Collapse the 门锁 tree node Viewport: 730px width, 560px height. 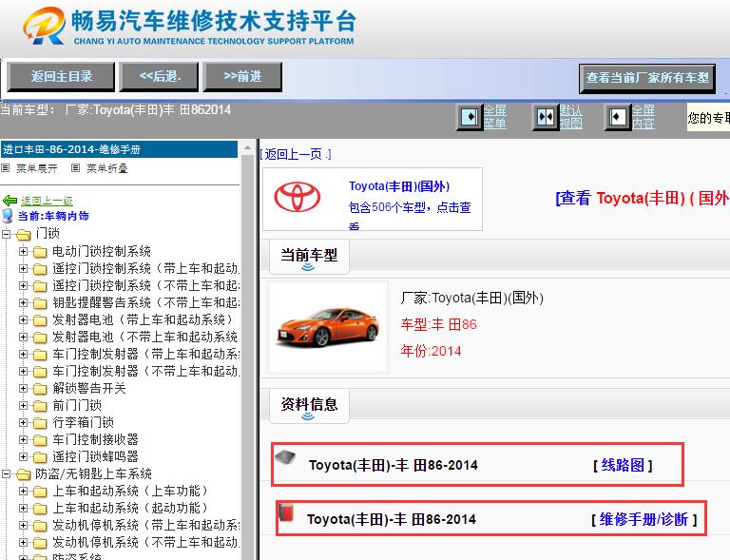coord(6,234)
